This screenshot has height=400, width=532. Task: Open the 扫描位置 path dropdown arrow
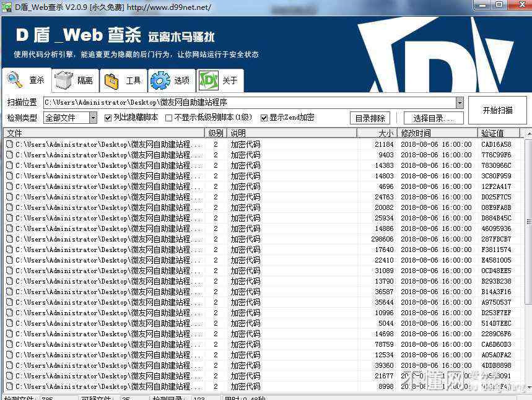click(x=459, y=103)
